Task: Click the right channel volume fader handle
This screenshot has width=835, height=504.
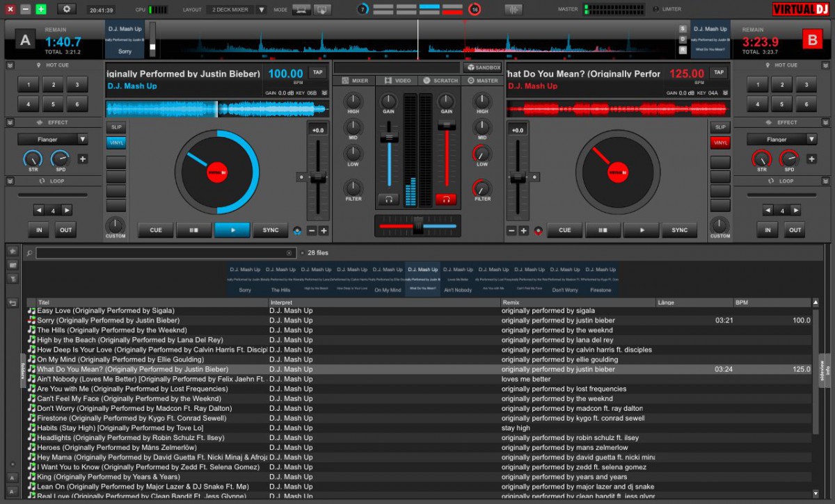Action: (x=446, y=126)
